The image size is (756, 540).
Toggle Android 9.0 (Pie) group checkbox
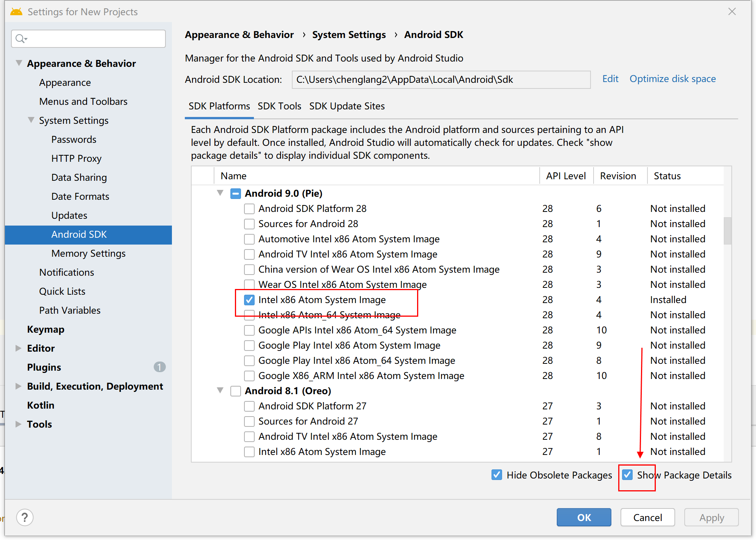[235, 193]
